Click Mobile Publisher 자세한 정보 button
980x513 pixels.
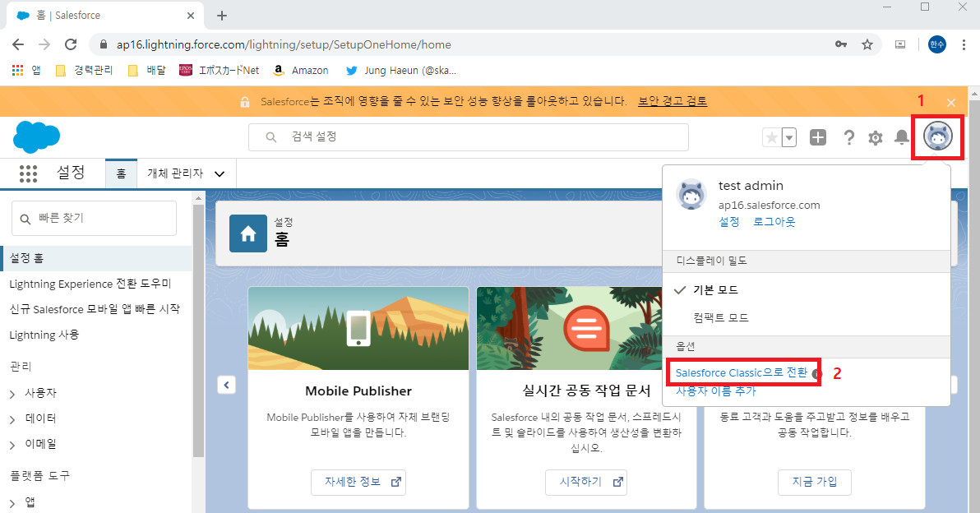pos(358,482)
